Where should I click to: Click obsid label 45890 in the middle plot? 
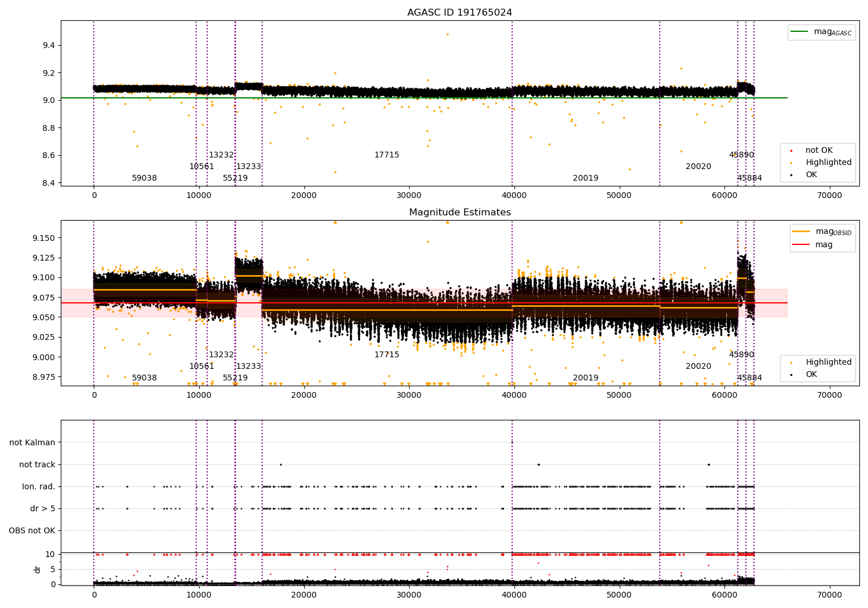pyautogui.click(x=741, y=355)
